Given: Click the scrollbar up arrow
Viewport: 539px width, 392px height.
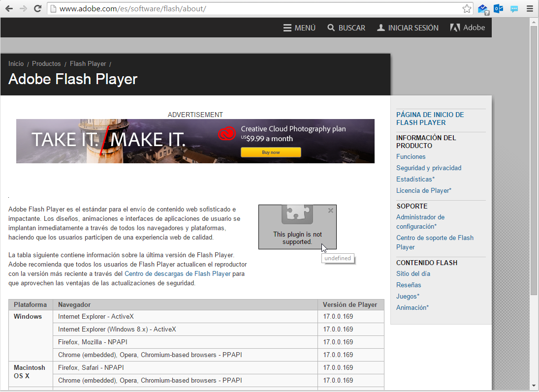Looking at the screenshot, I should coord(534,22).
